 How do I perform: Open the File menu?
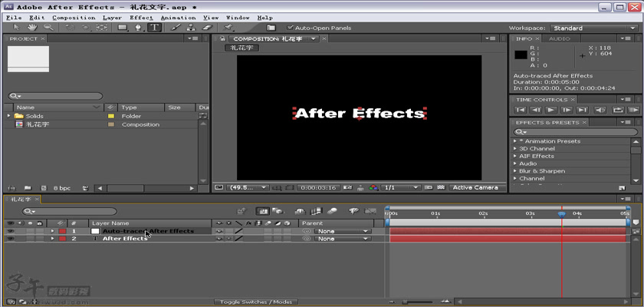coord(14,18)
